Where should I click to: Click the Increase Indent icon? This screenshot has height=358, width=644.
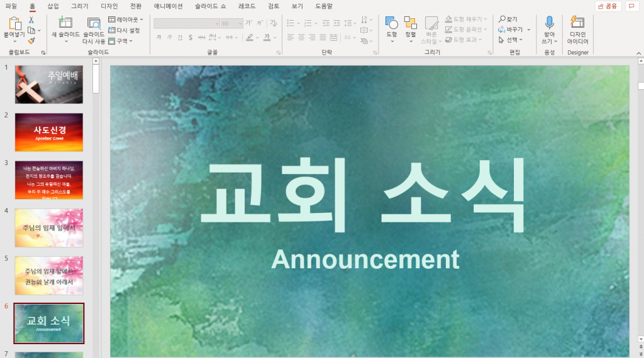point(337,23)
